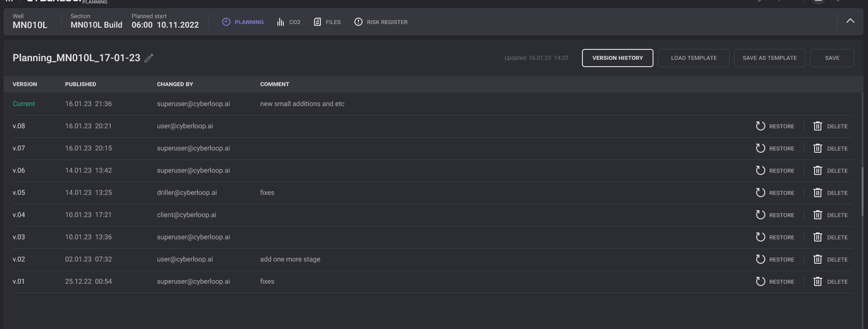
Task: Click the restore icon for version v.03
Action: [x=760, y=237]
